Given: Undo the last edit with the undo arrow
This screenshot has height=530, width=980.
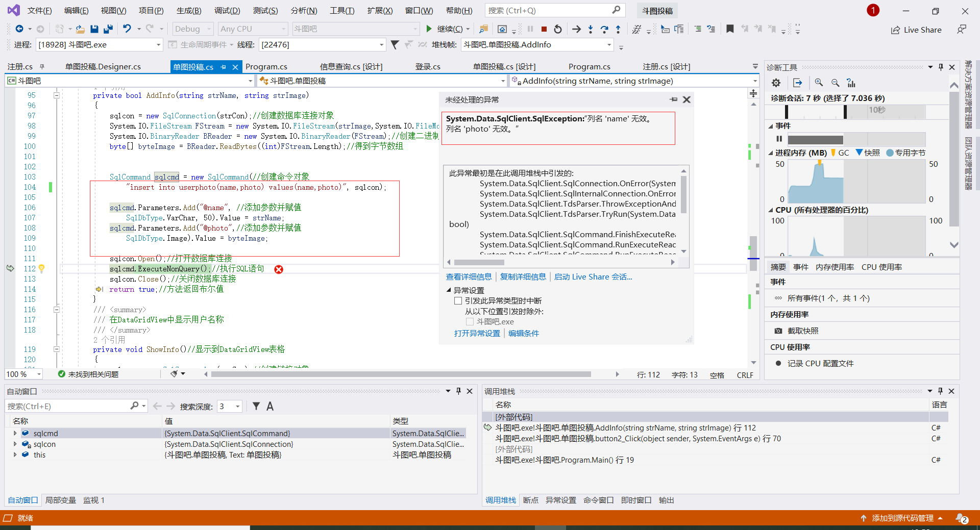Looking at the screenshot, I should [127, 29].
